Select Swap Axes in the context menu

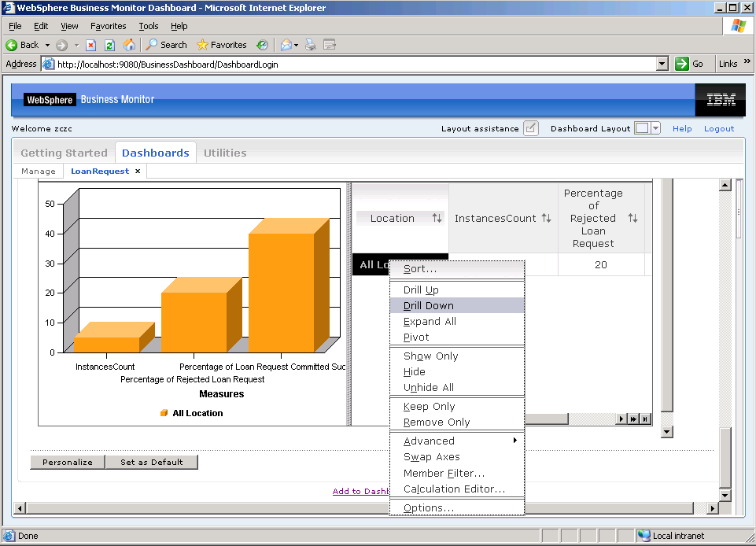click(456, 457)
